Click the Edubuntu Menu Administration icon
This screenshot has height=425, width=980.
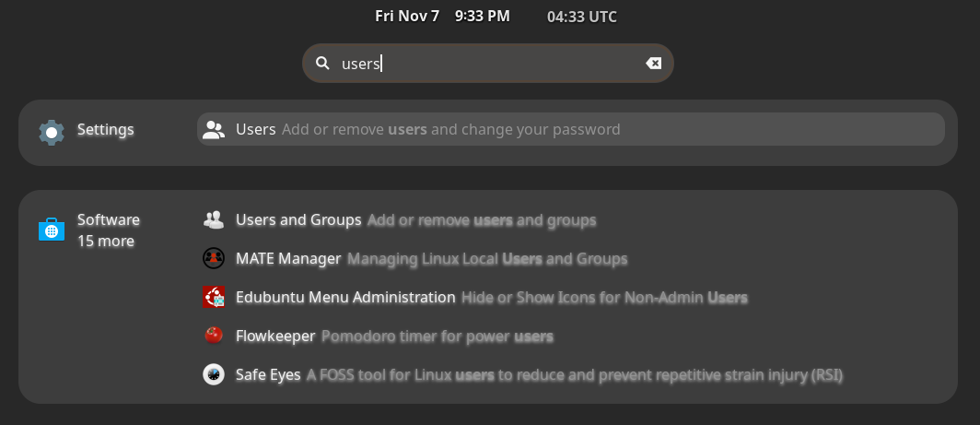click(214, 298)
